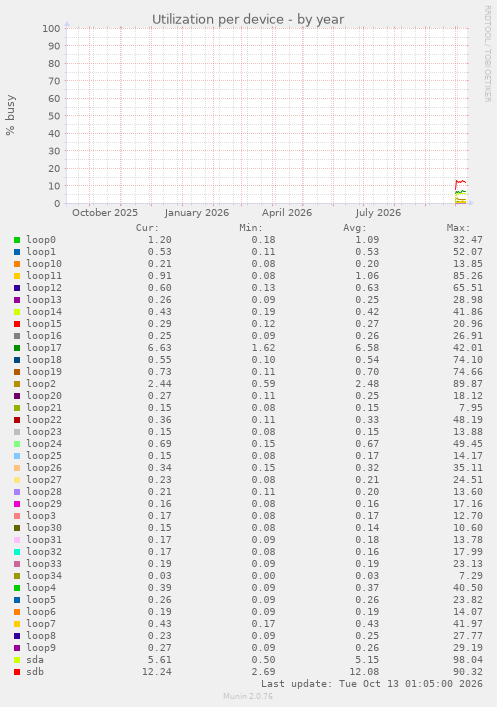This screenshot has height=707, width=497.
Task: Click loop17 current value 6.63
Action: pyautogui.click(x=160, y=348)
